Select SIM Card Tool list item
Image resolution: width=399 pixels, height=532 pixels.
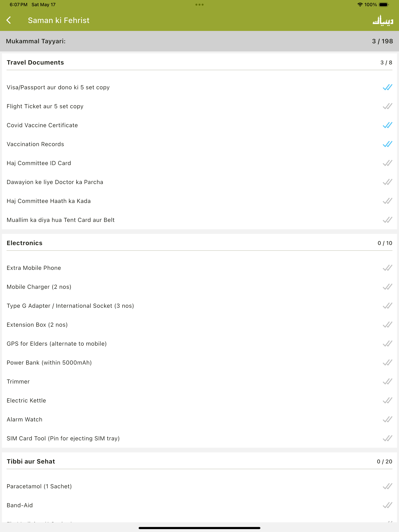pos(199,438)
